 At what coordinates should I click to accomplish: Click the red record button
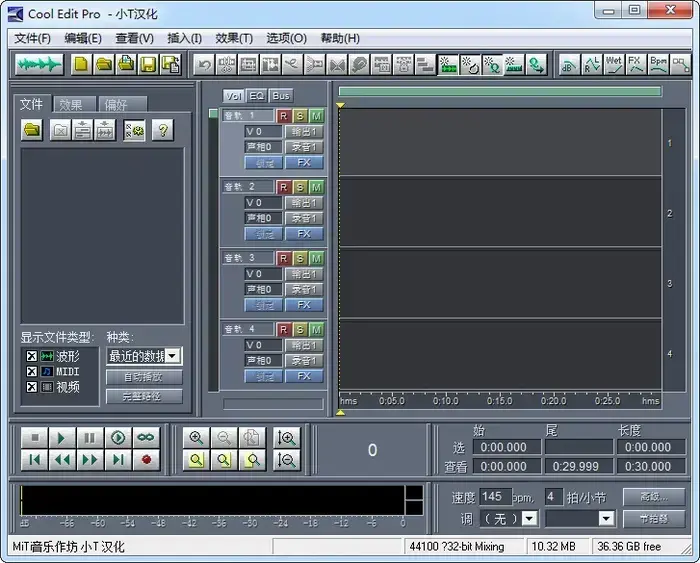click(x=146, y=459)
